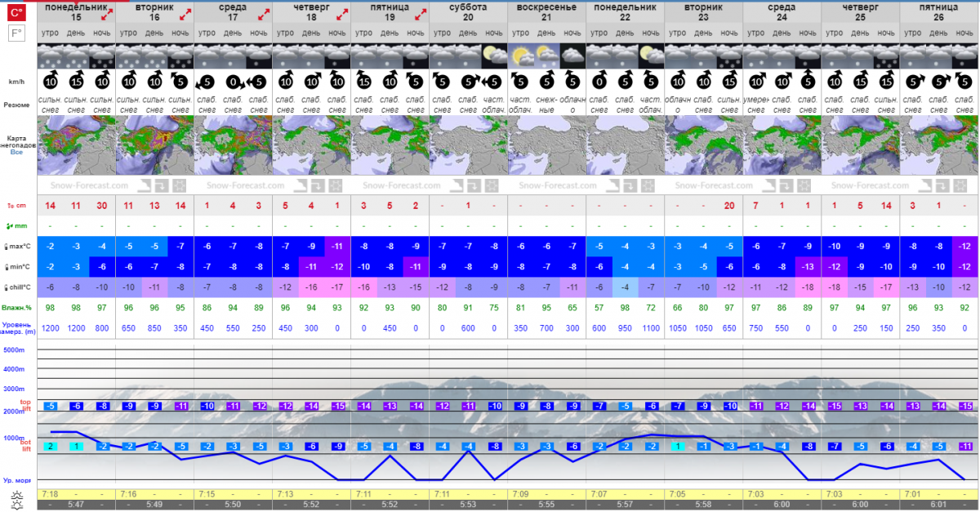Open the 'Все' snowfall maps link
The image size is (980, 512).
tap(16, 152)
